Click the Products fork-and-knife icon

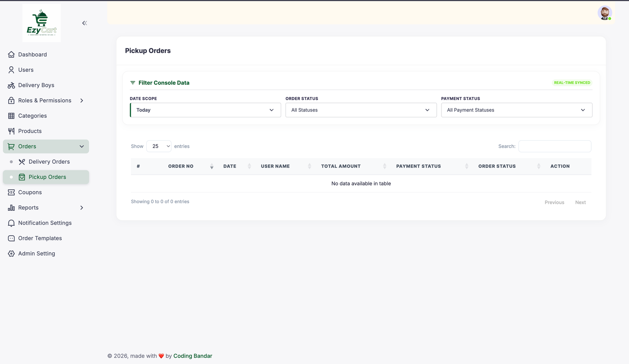(x=11, y=131)
